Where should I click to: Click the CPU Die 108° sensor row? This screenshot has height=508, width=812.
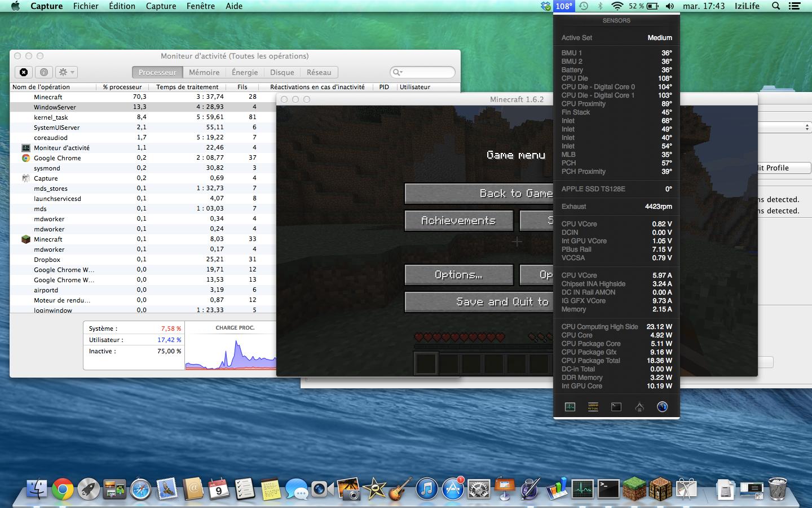coord(616,78)
